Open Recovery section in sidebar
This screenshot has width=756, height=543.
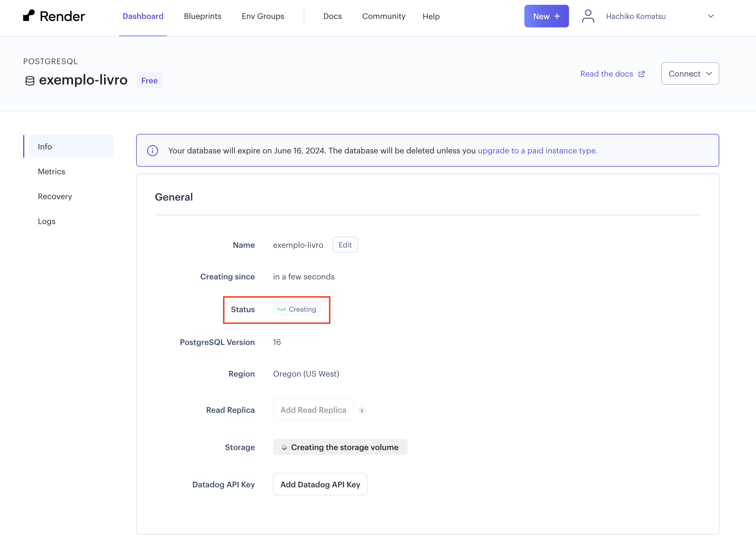[x=55, y=196]
